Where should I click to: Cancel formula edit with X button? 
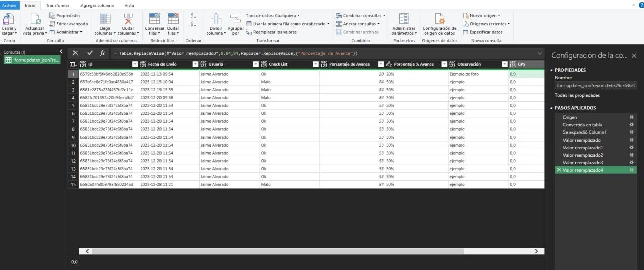pos(75,53)
